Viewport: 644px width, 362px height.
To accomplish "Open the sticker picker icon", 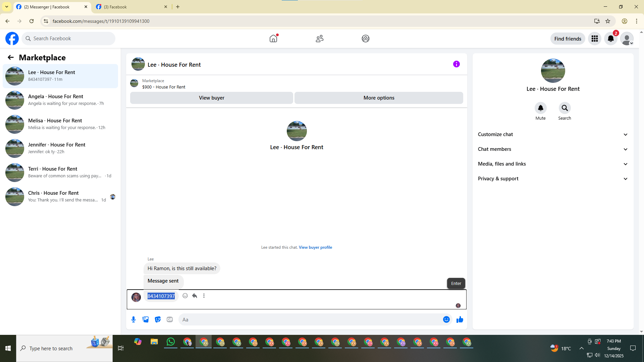I will (158, 319).
